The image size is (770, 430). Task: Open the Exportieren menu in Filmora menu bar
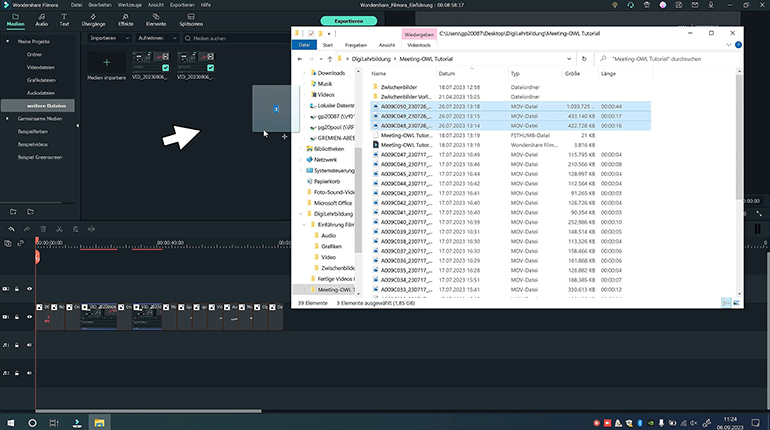click(x=182, y=5)
